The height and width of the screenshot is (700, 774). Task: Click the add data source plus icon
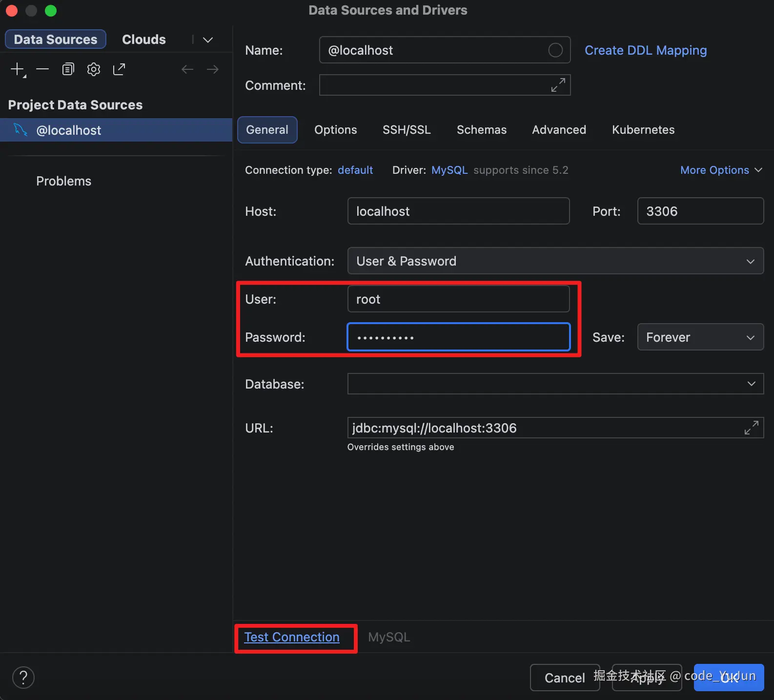[17, 69]
